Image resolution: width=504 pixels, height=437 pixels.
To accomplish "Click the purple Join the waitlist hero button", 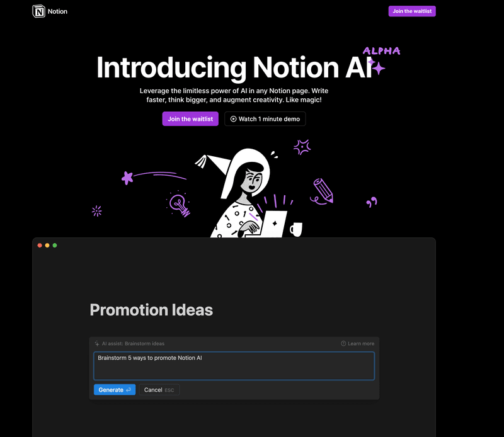I will point(190,118).
